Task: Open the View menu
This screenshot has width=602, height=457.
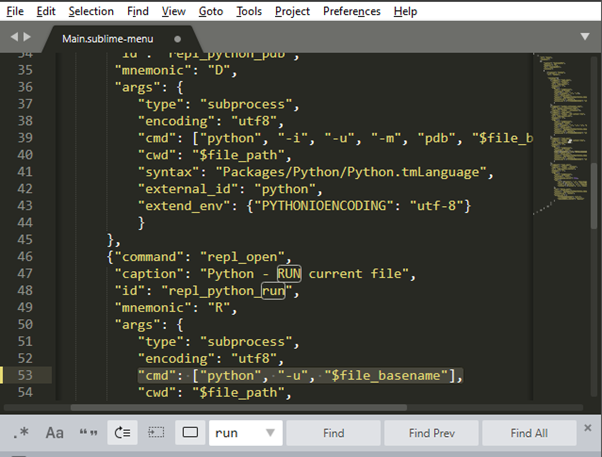Action: [x=174, y=11]
